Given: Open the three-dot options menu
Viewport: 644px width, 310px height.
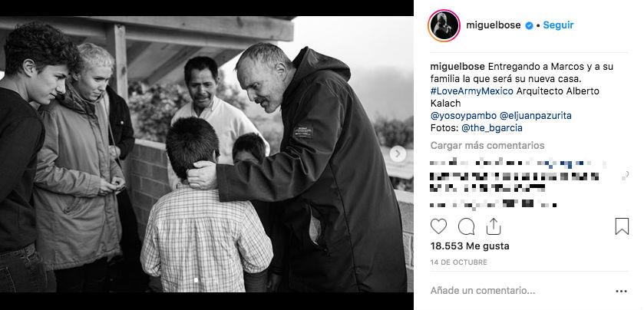Looking at the screenshot, I should (x=622, y=292).
